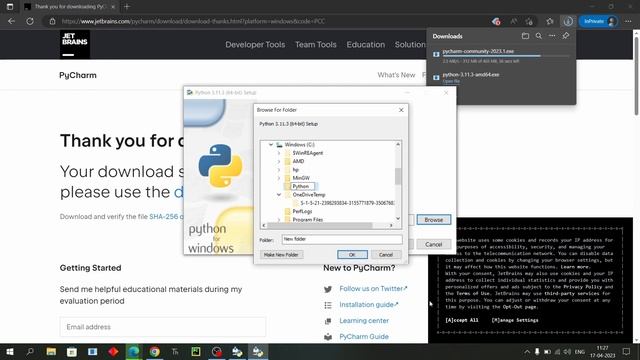
Task: Confirm folder selection with OK
Action: [x=352, y=255]
